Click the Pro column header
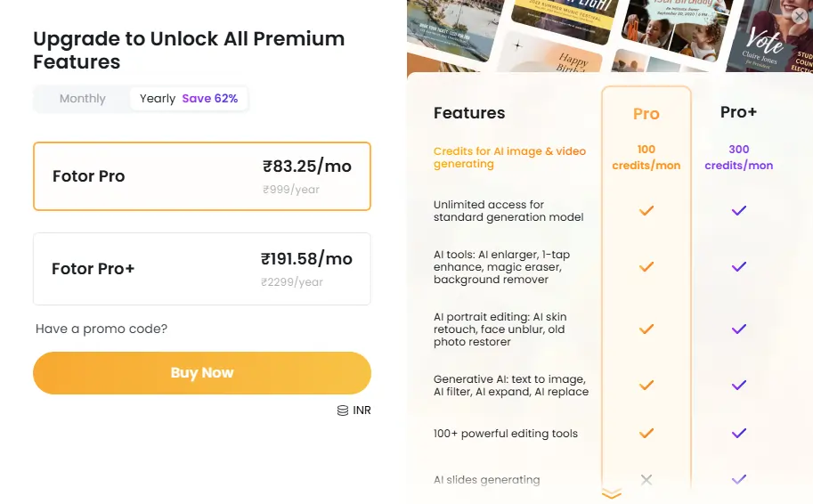Viewport: 813px width, 504px height. click(646, 114)
